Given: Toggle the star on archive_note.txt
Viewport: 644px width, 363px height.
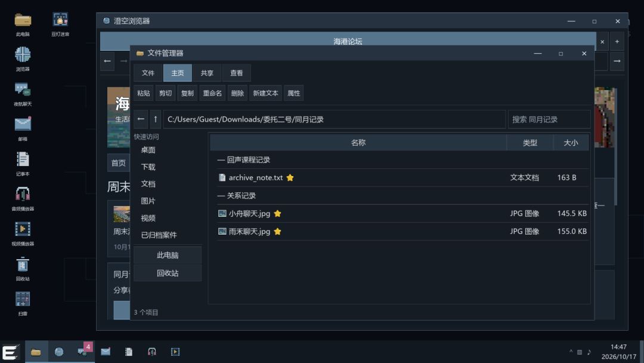Looking at the screenshot, I should (290, 177).
